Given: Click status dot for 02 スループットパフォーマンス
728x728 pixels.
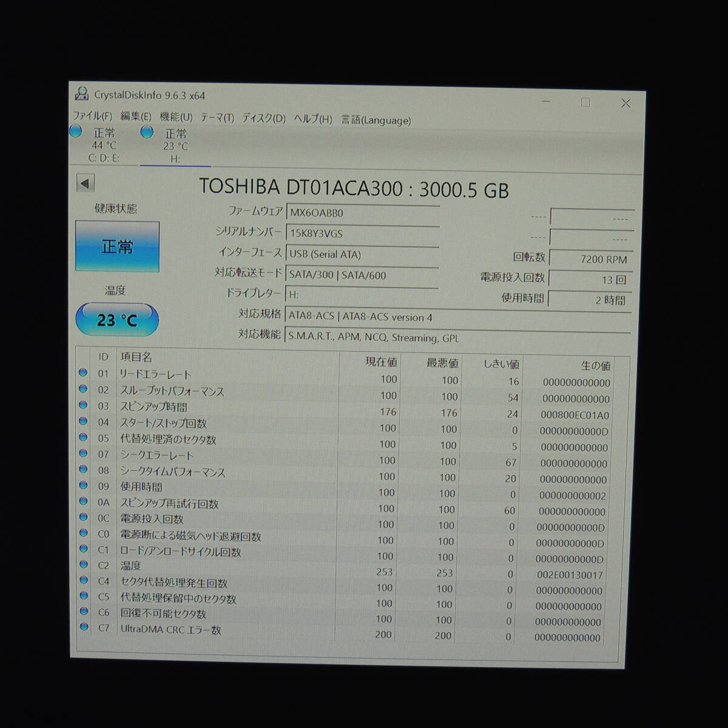Looking at the screenshot, I should (83, 389).
